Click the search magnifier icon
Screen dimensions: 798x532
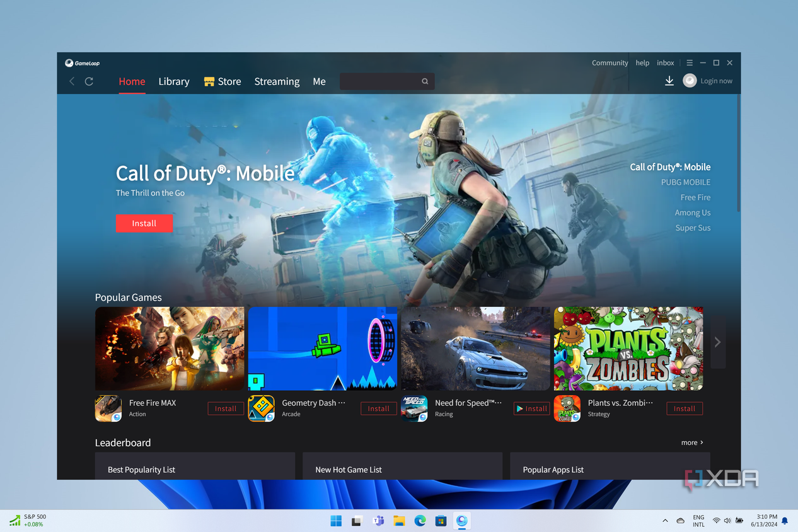click(x=425, y=81)
